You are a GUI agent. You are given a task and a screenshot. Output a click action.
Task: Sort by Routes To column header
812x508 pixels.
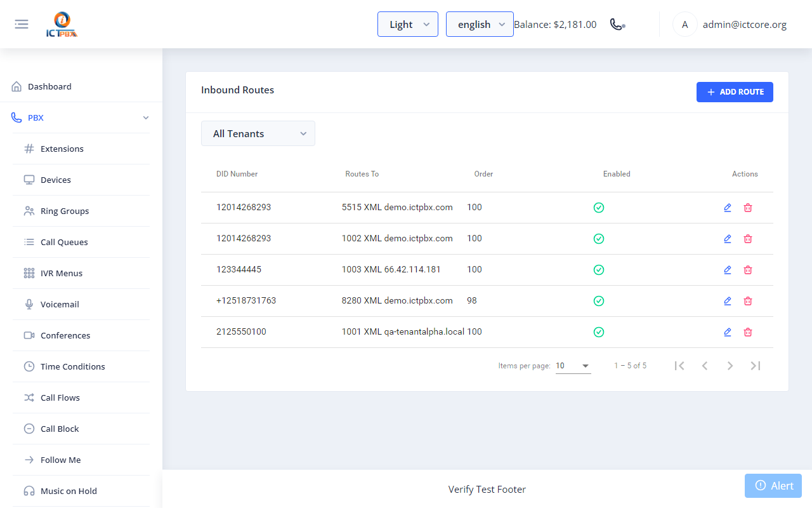(362, 174)
